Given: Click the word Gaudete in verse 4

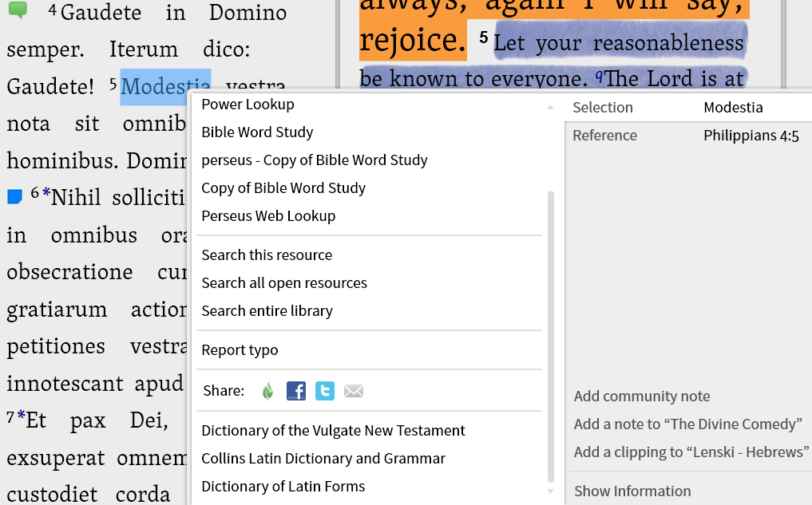Looking at the screenshot, I should point(101,13).
